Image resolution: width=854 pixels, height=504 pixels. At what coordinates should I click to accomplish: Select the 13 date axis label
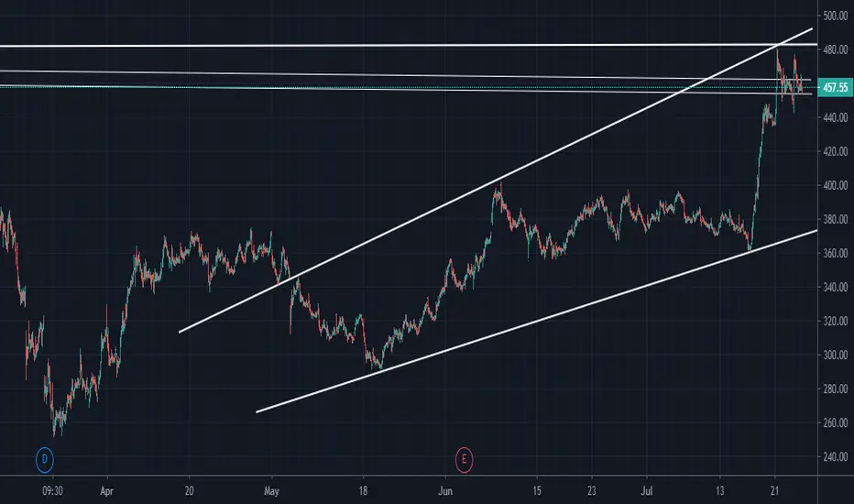[719, 491]
